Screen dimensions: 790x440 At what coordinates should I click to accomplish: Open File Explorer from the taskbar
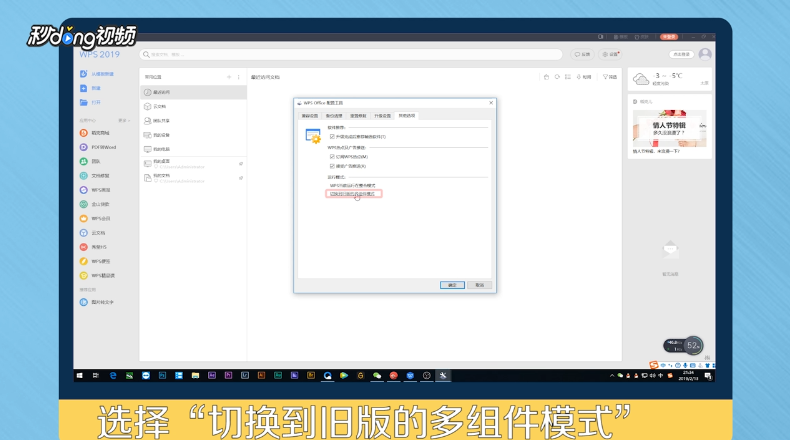point(195,375)
